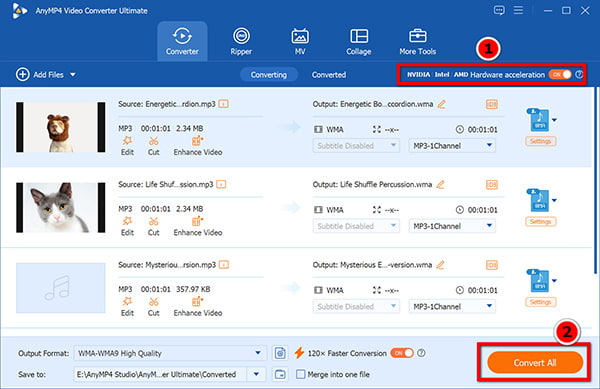Edit the Mysterious mp3 file

(127, 307)
